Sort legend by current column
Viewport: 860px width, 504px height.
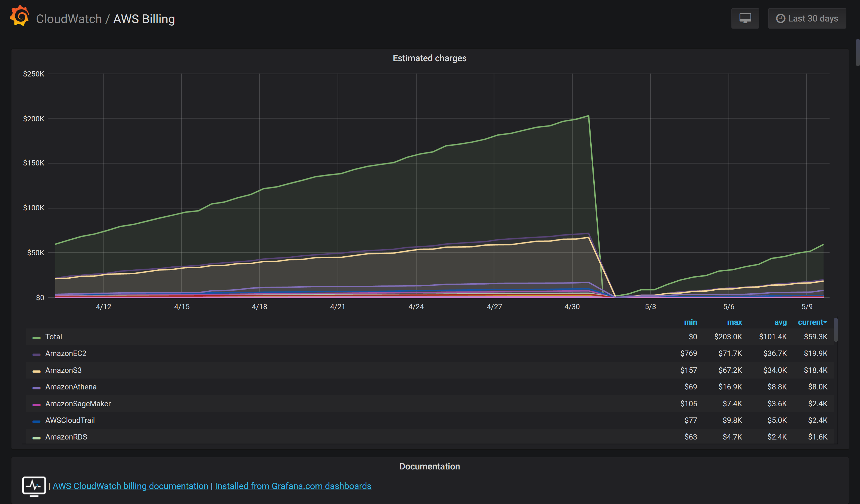point(812,322)
